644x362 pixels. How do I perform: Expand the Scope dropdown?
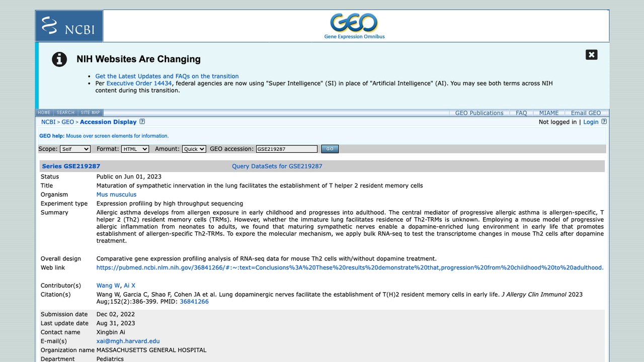[75, 149]
